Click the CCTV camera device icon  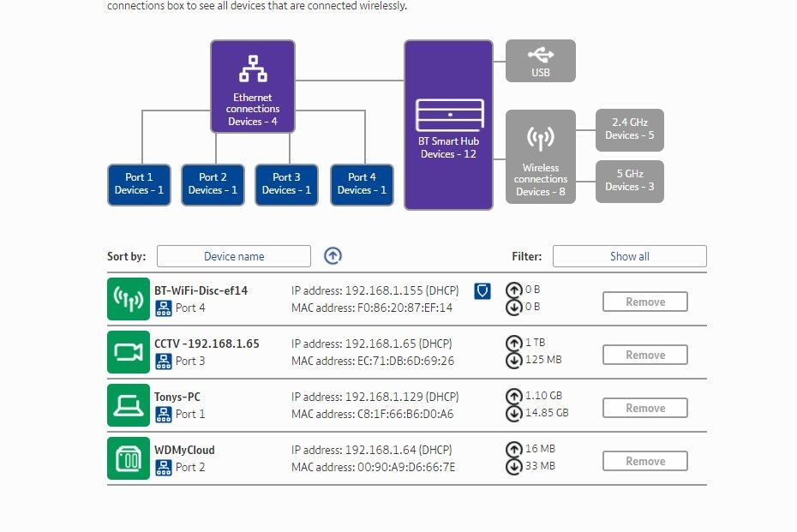tap(129, 352)
